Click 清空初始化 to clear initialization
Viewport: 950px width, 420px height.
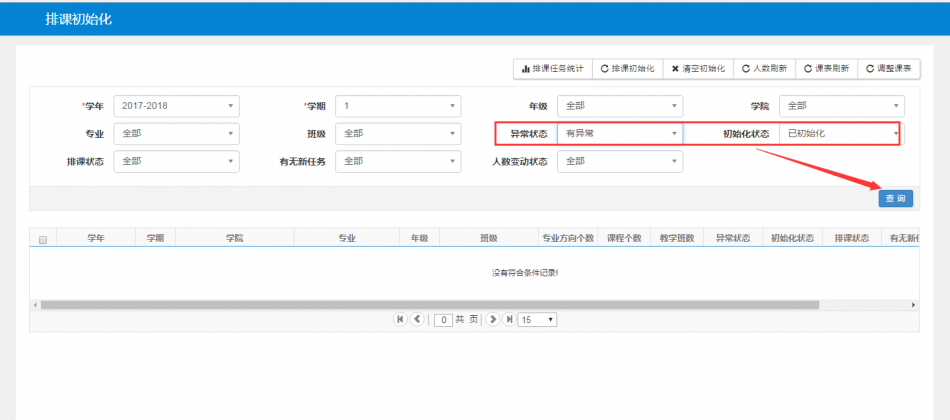698,69
